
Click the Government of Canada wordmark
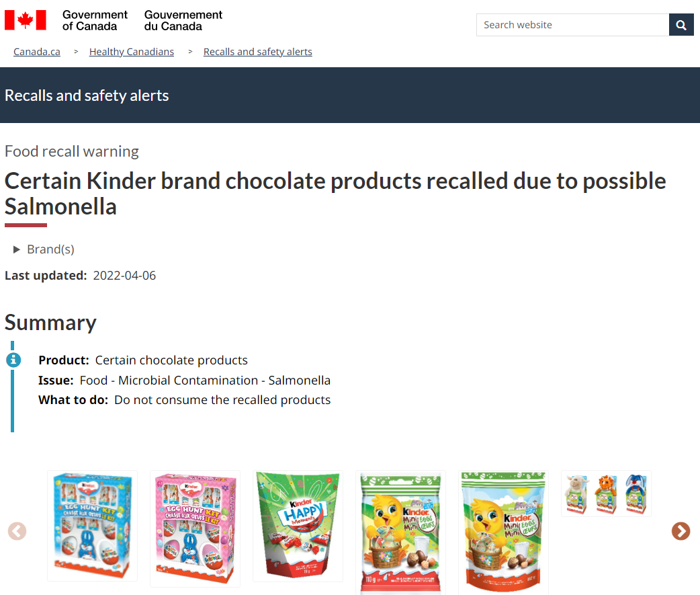95,21
